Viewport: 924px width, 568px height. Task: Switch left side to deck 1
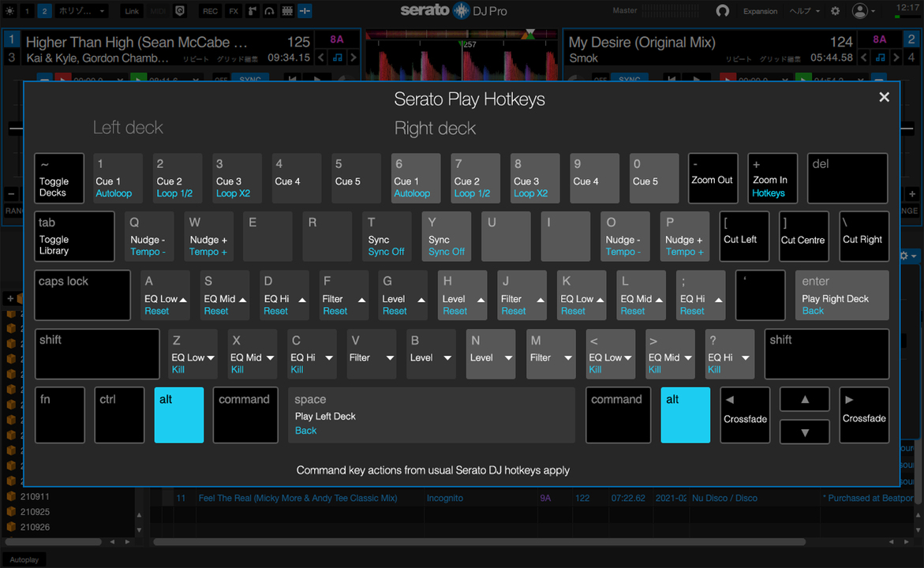(x=11, y=39)
